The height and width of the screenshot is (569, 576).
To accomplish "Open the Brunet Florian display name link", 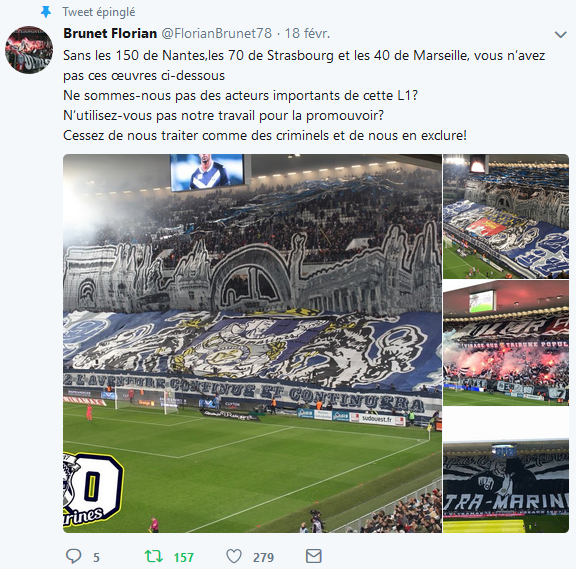I will tap(110, 33).
